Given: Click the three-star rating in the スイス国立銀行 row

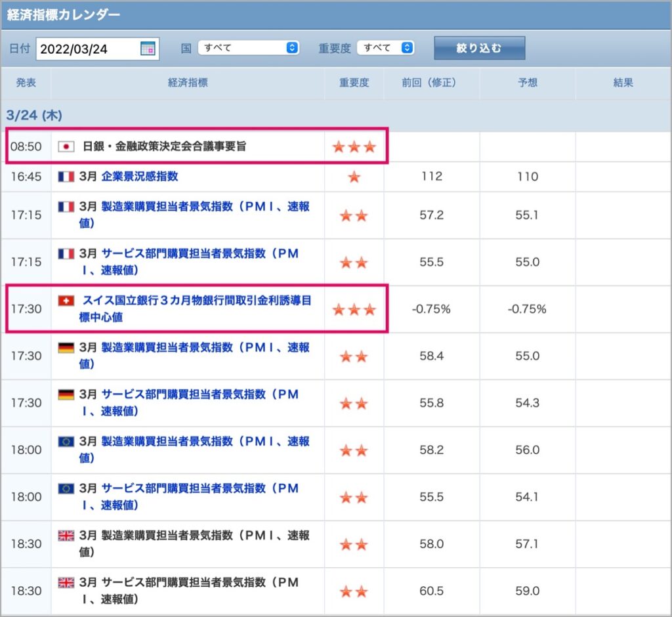Looking at the screenshot, I should point(354,309).
